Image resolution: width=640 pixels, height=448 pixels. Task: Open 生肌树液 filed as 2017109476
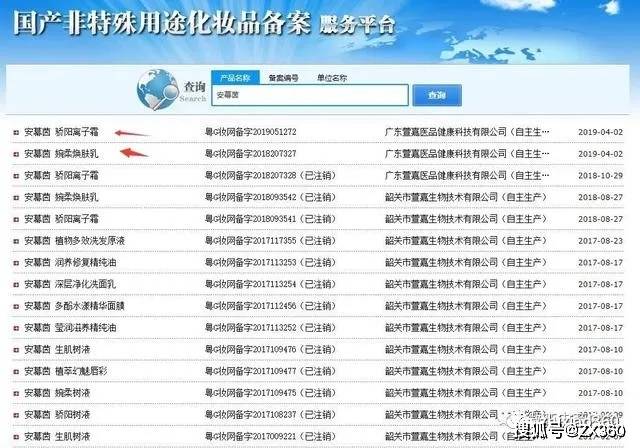(57, 350)
